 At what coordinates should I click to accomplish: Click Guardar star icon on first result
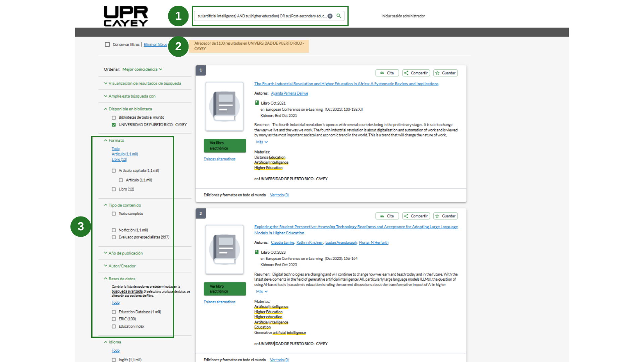click(437, 73)
